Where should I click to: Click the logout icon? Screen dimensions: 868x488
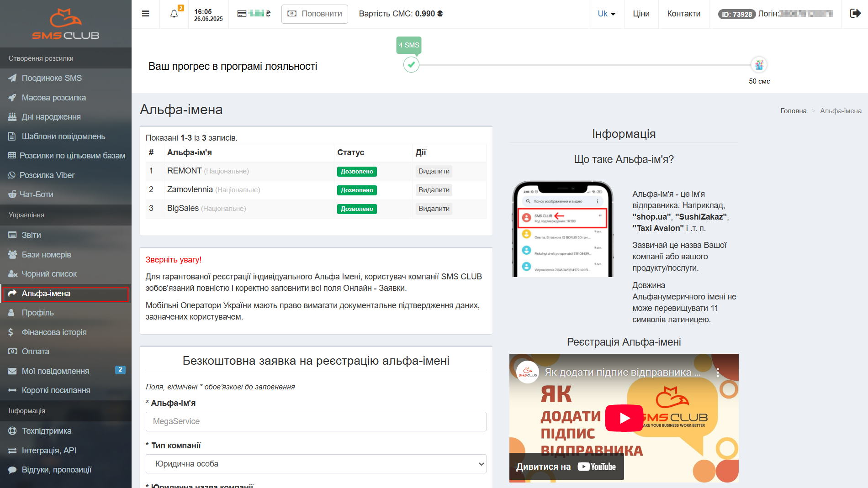click(855, 13)
